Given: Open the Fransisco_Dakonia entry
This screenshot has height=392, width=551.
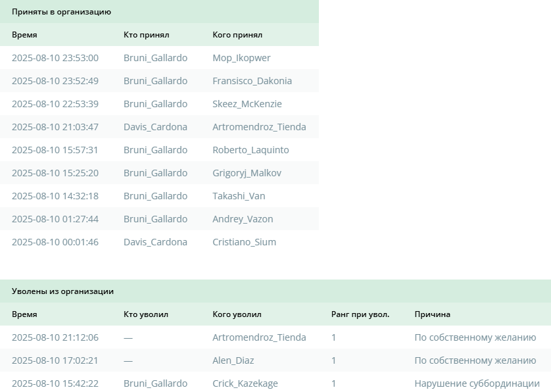Looking at the screenshot, I should [252, 81].
